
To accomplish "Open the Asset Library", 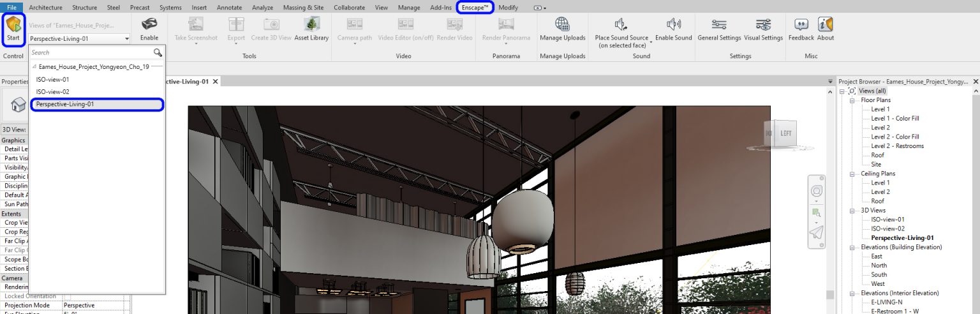I will point(311,29).
